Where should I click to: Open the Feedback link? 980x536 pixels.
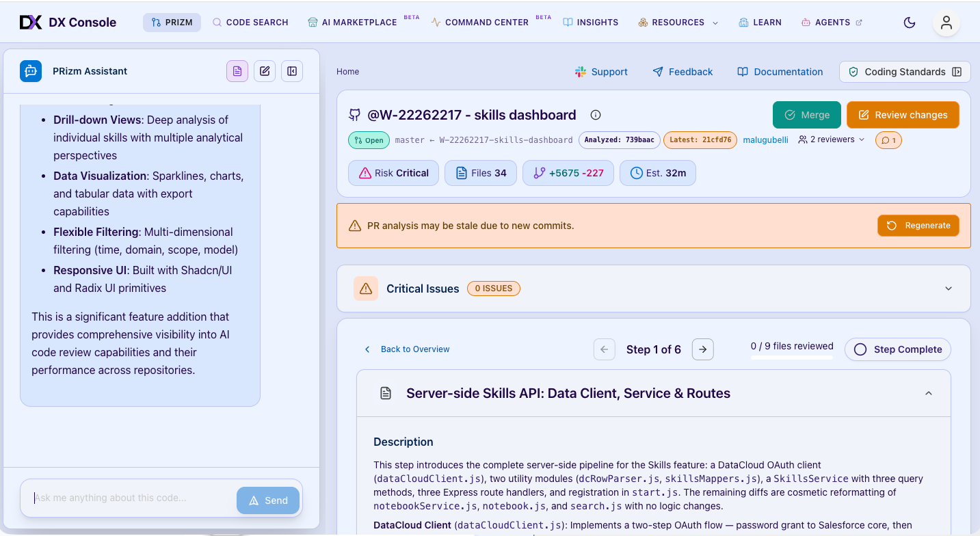coord(683,72)
